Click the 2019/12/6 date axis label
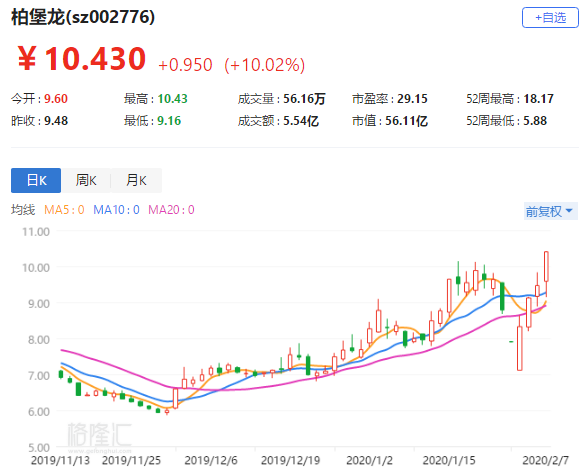This screenshot has height=470, width=583. pos(211,460)
